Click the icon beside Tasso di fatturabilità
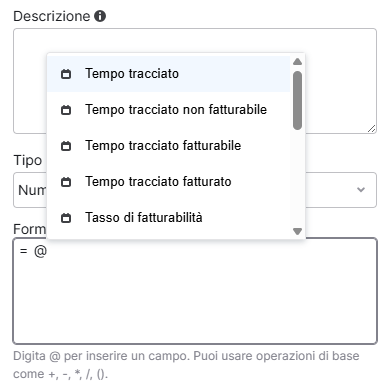This screenshot has width=383, height=389. pos(66,218)
